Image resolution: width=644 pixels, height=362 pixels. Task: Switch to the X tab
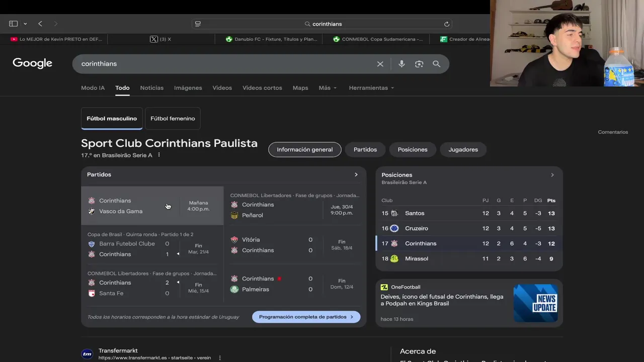pos(161,39)
